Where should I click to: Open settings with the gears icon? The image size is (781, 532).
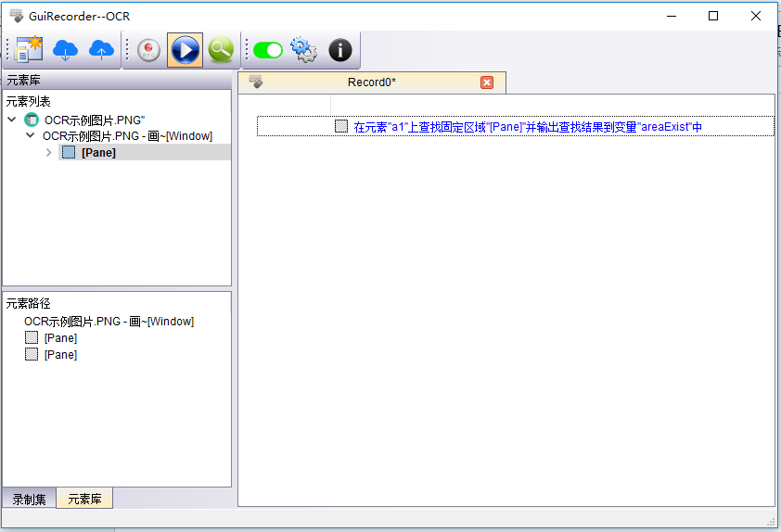coord(304,50)
